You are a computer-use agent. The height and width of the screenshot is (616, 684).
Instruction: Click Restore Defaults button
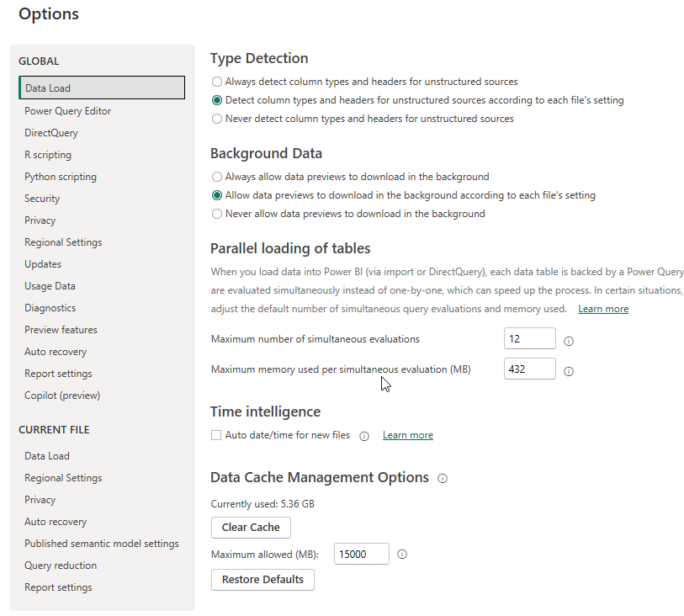coord(262,579)
